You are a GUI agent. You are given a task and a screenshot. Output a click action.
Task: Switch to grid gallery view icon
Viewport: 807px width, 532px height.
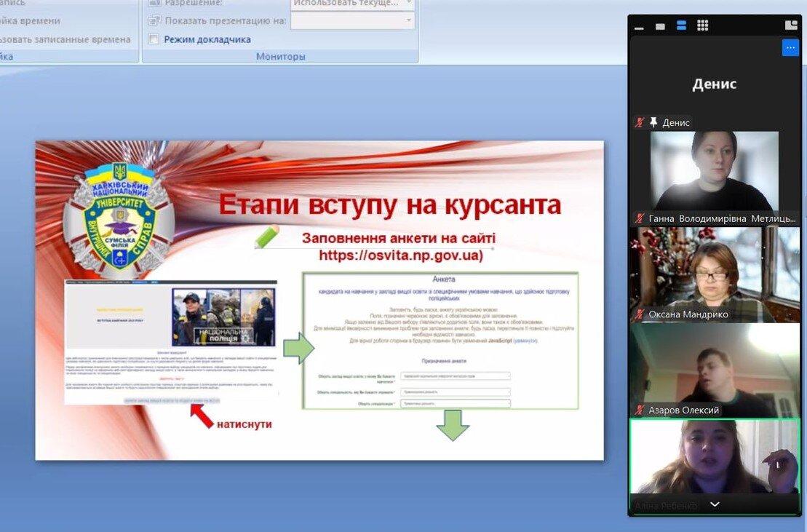(x=702, y=25)
